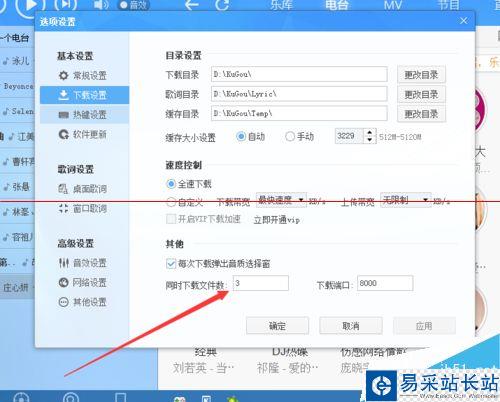Click refresh icon in main window
500x402 pixels.
click(222, 5)
